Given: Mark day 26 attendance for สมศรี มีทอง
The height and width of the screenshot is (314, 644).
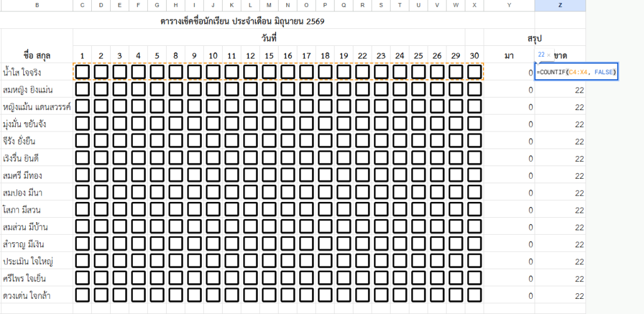Looking at the screenshot, I should (x=437, y=176).
